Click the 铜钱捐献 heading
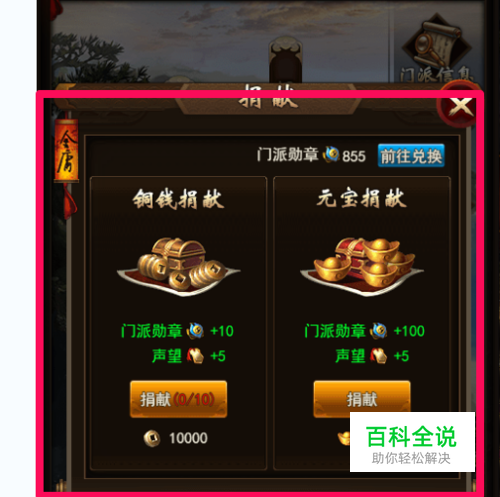Image resolution: width=500 pixels, height=497 pixels. (178, 199)
